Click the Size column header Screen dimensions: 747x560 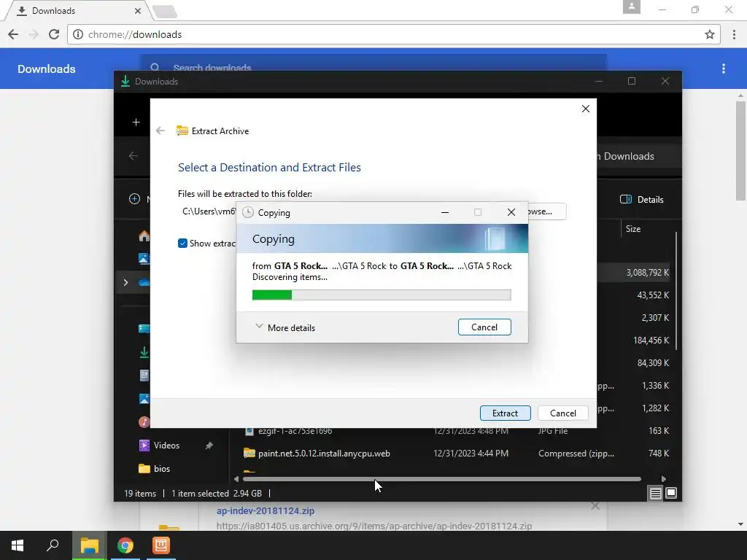632,229
